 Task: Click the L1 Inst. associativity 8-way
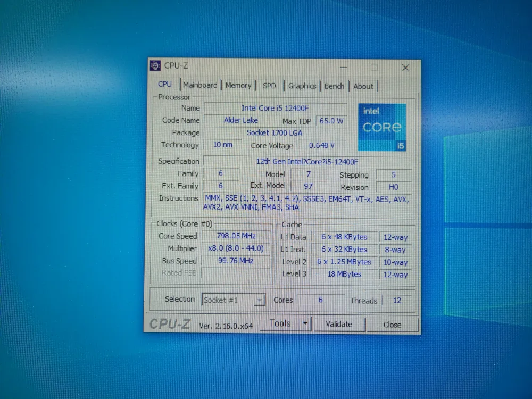point(395,250)
